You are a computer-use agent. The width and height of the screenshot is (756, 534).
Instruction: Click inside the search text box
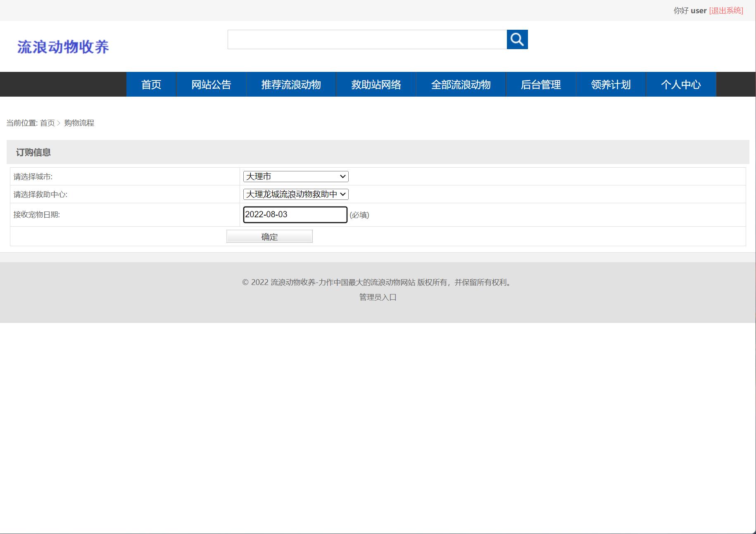pyautogui.click(x=368, y=39)
